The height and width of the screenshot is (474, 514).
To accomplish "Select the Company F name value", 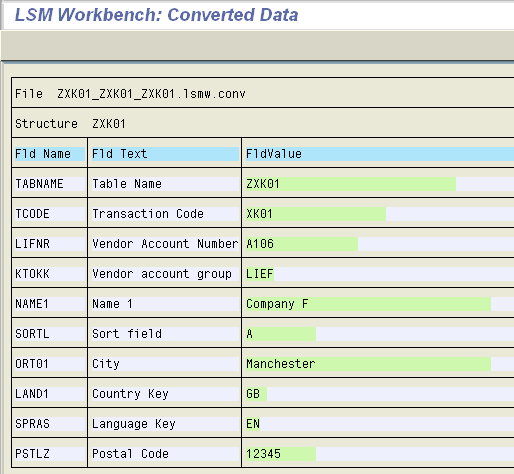I will 368,304.
